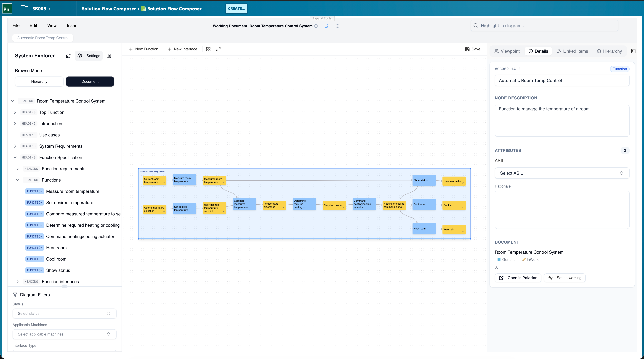Click the Generic document type icon
Screen dimensions: 644x359
(x=499, y=260)
